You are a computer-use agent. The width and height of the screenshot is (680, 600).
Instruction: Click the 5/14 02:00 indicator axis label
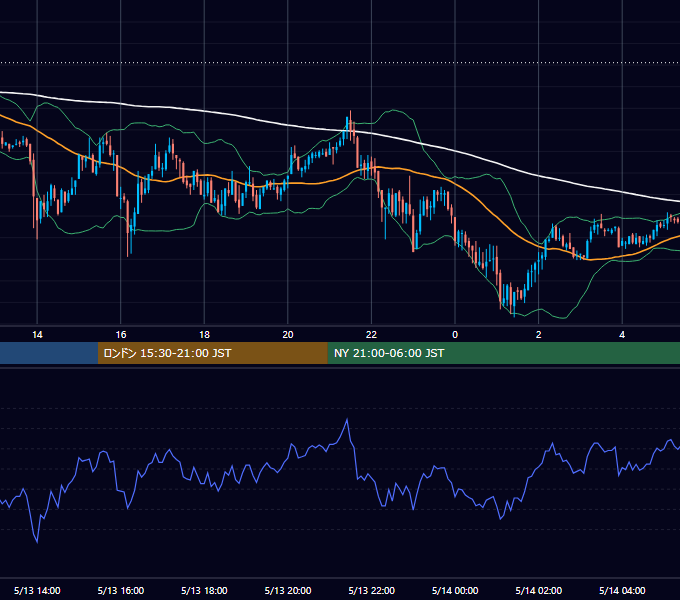point(538,590)
